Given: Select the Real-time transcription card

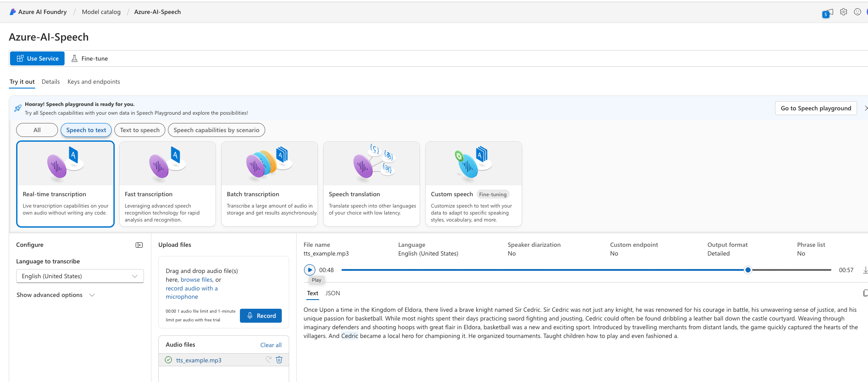Looking at the screenshot, I should (x=65, y=184).
